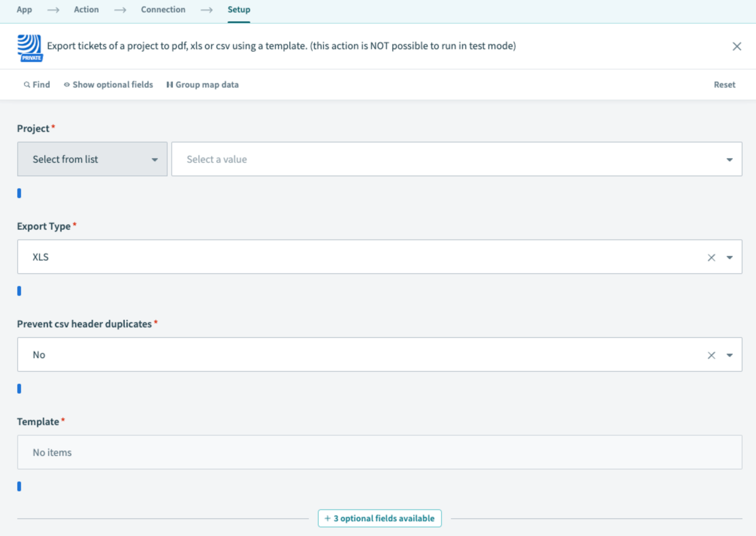Viewport: 756px width, 536px height.
Task: Click the blue marker below Export Type
Action: pyautogui.click(x=19, y=291)
